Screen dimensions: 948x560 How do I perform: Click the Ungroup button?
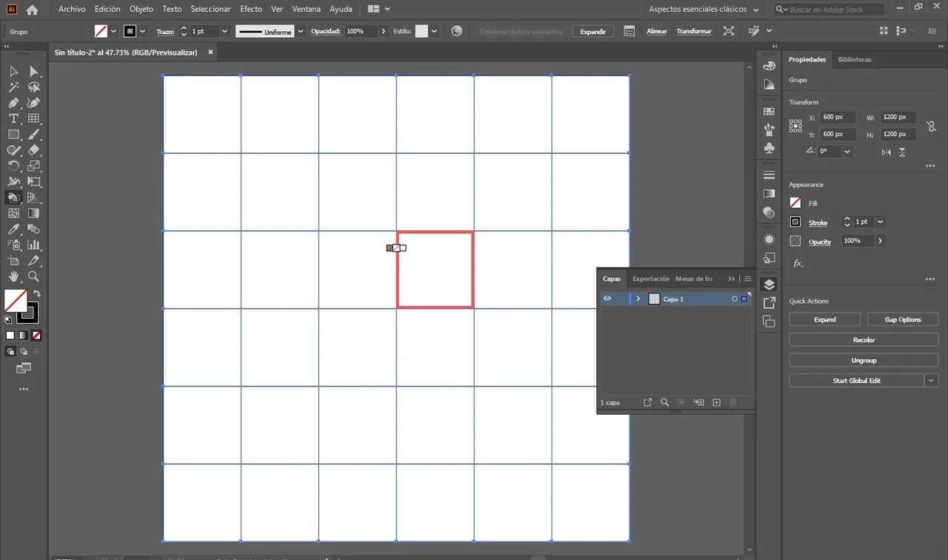[x=864, y=360]
